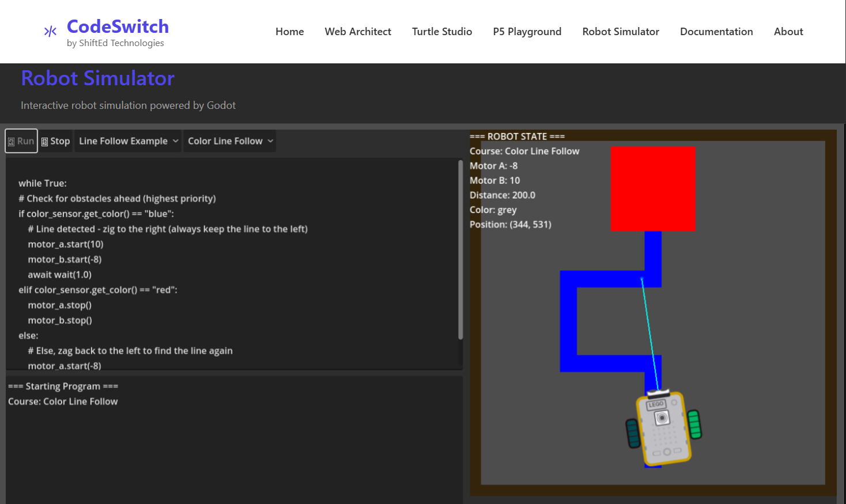Open the Documentation link
This screenshot has width=846, height=504.
716,32
